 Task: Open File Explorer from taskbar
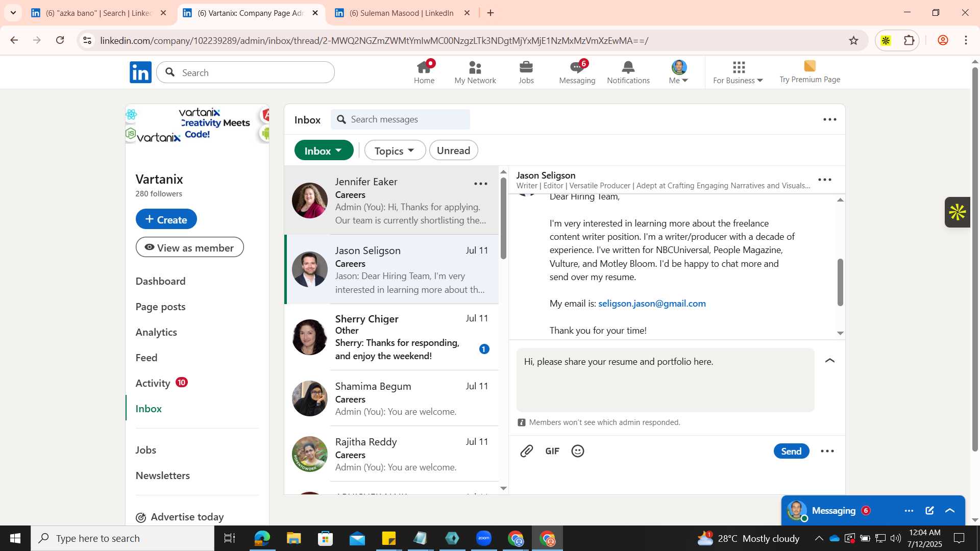[293, 538]
